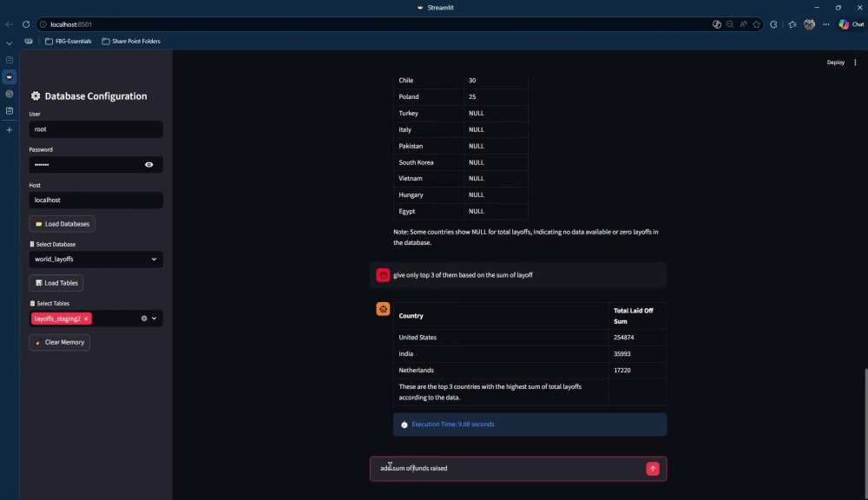Click the Chile table cell
This screenshot has width=868, height=500.
429,80
